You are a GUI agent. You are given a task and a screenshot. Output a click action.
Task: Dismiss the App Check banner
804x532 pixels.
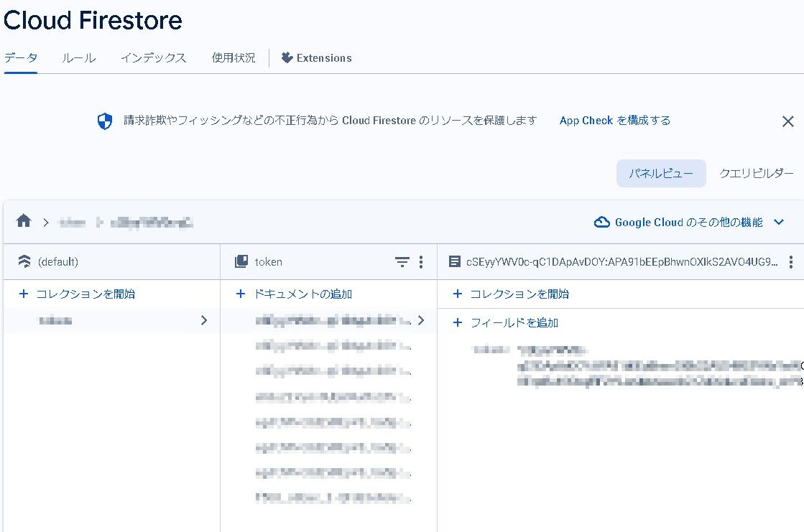pyautogui.click(x=788, y=121)
